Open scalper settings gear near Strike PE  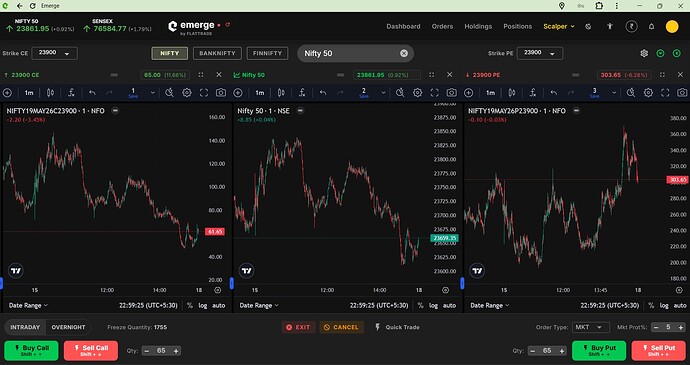(644, 53)
